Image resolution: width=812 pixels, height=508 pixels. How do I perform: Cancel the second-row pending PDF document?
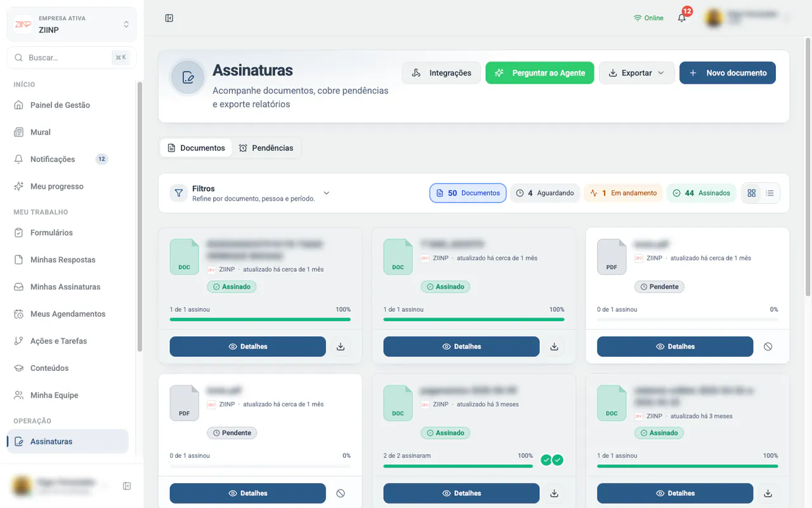tap(341, 493)
